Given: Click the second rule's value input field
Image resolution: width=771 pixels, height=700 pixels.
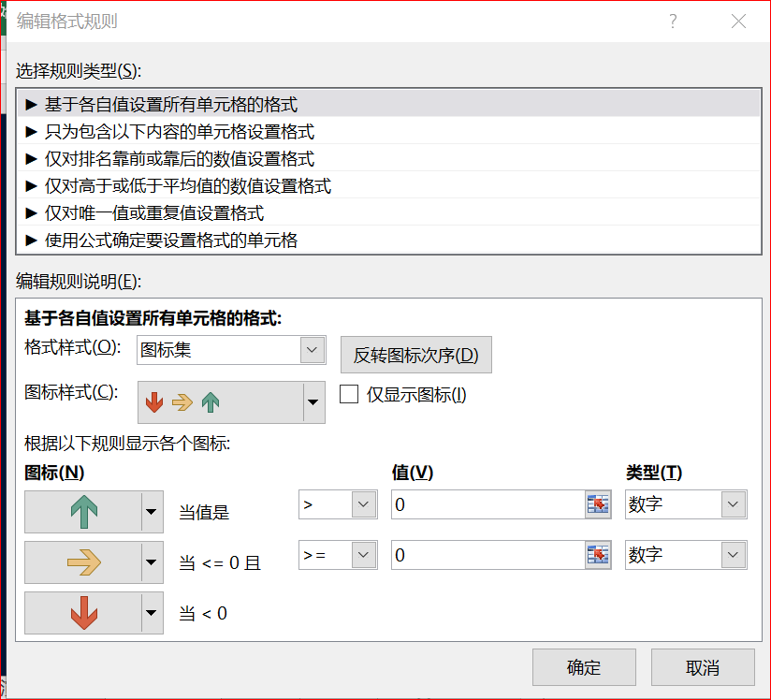Looking at the screenshot, I should (487, 555).
